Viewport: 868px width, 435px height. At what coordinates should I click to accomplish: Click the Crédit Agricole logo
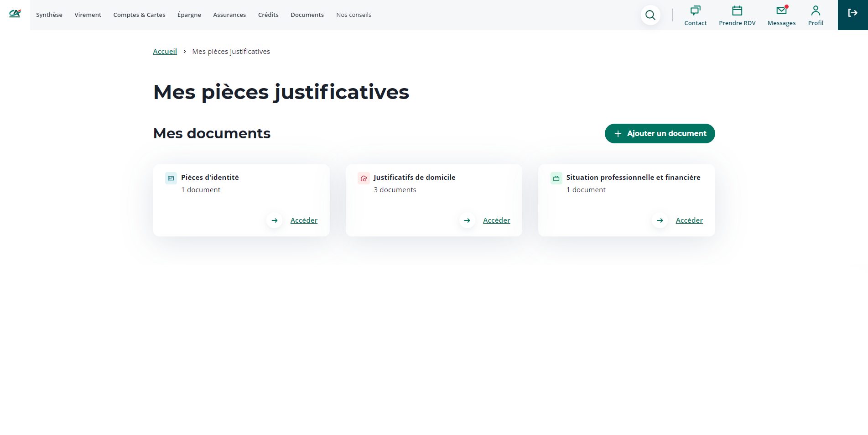(x=15, y=14)
